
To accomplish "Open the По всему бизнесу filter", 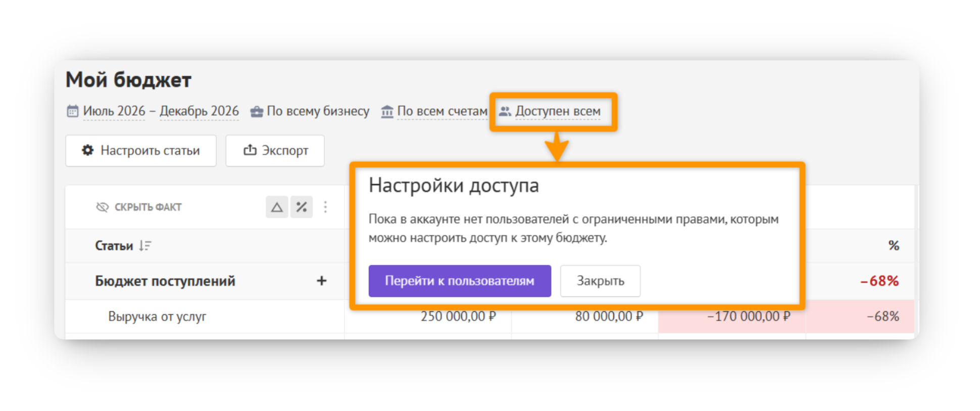I will [318, 111].
